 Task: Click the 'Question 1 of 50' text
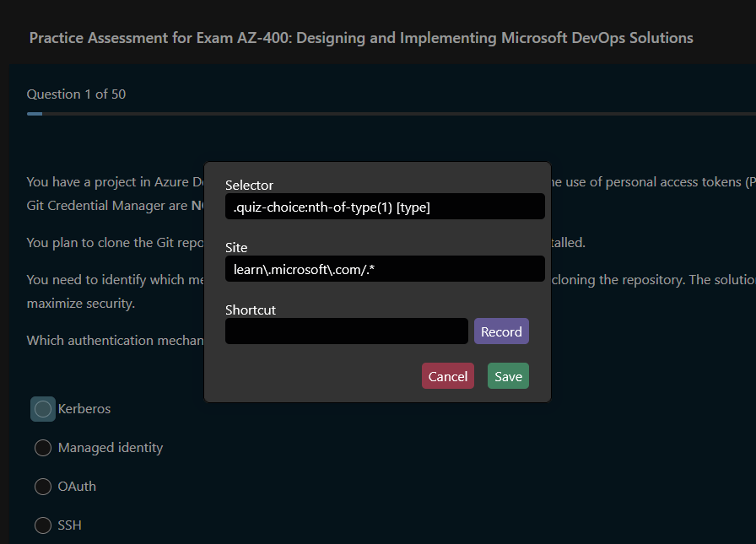coord(76,94)
